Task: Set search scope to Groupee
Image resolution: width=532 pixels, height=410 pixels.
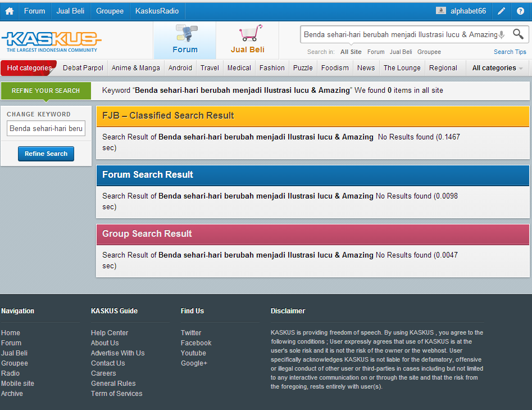Action: (x=429, y=52)
